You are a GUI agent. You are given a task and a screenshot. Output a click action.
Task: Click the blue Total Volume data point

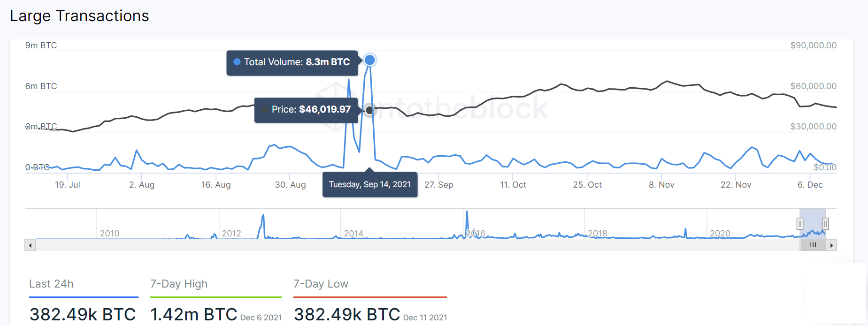(x=370, y=60)
